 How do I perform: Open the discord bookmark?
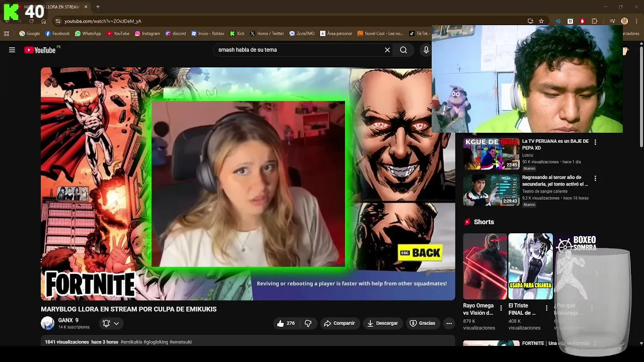coord(176,34)
